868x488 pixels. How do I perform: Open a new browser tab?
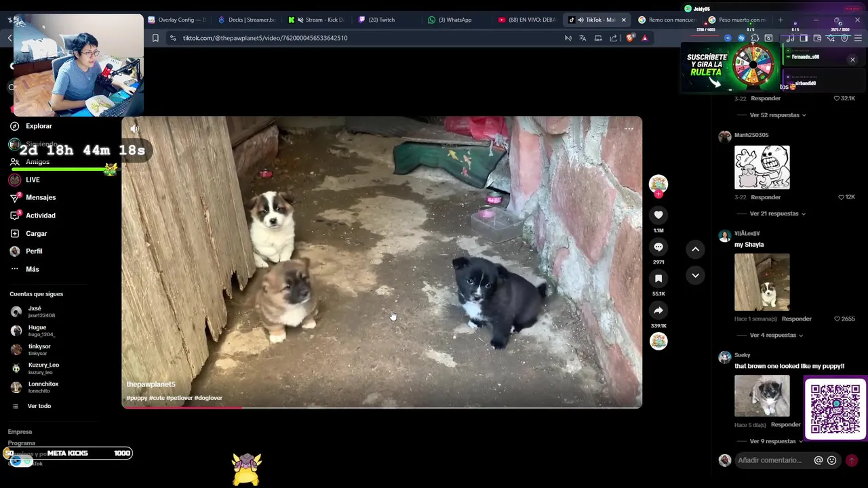pyautogui.click(x=781, y=20)
